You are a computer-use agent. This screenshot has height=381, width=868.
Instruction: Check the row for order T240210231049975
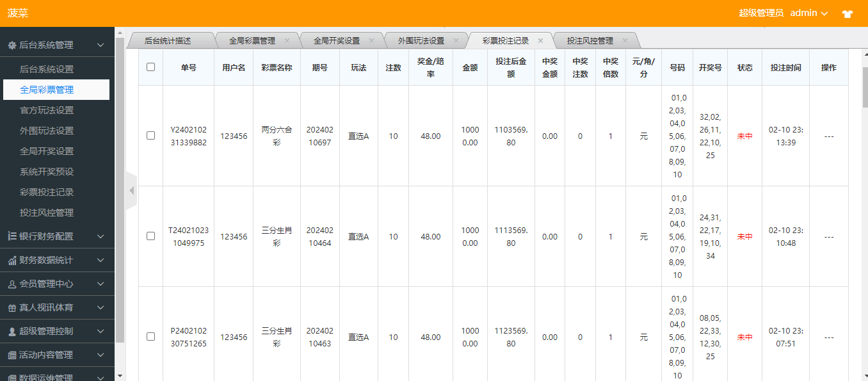[150, 236]
